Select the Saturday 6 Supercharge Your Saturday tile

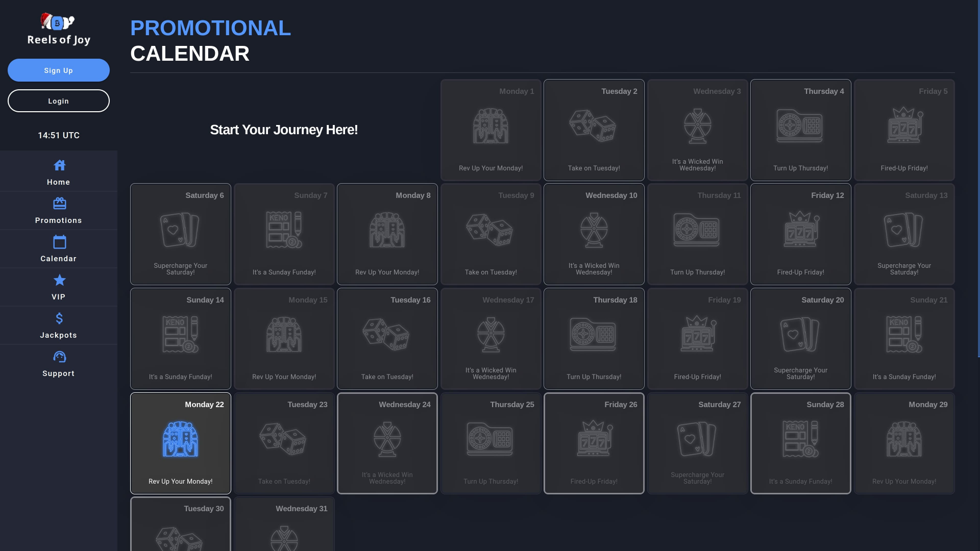180,234
